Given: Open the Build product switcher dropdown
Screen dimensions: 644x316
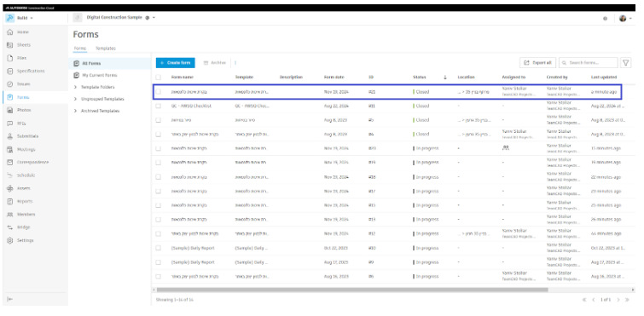Looking at the screenshot, I should (x=20, y=18).
